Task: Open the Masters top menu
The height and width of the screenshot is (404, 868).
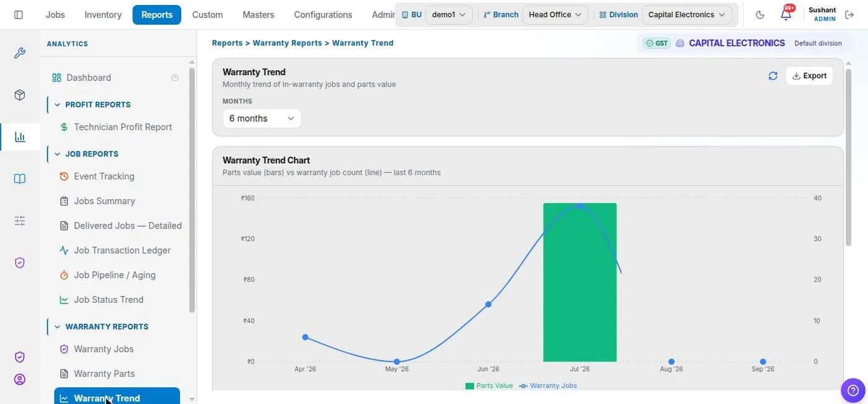Action: 259,15
